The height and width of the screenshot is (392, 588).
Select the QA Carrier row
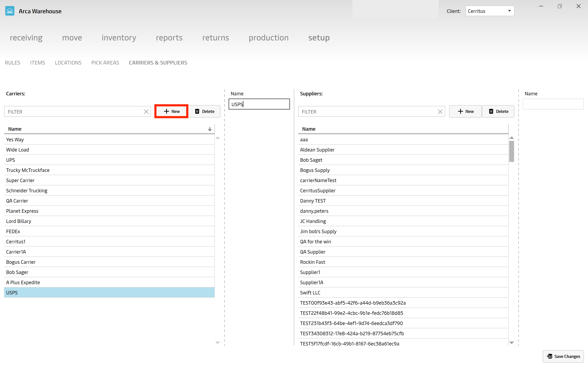[x=109, y=201]
